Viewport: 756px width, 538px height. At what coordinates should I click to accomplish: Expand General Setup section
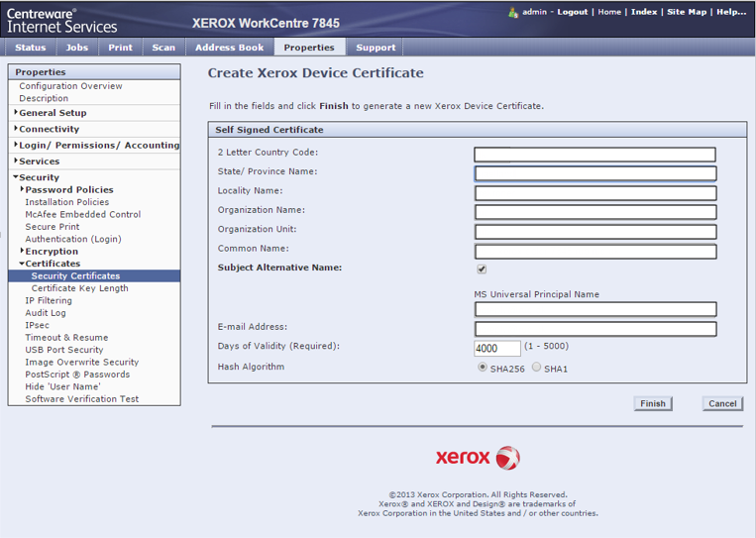pyautogui.click(x=52, y=113)
